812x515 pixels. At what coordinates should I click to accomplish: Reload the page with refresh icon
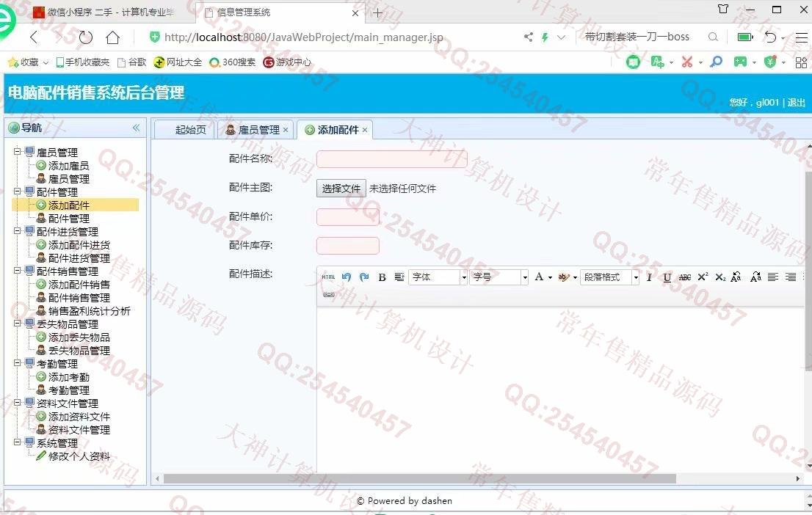(86, 37)
